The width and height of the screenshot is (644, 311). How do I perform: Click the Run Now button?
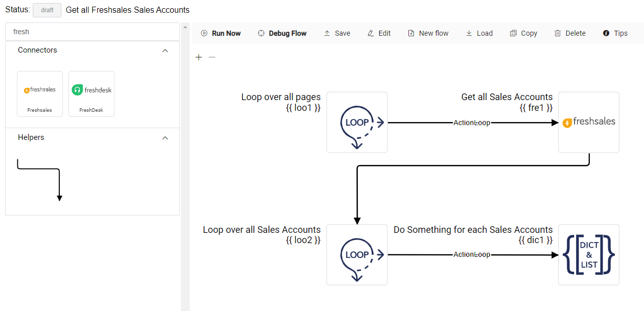[x=220, y=33]
